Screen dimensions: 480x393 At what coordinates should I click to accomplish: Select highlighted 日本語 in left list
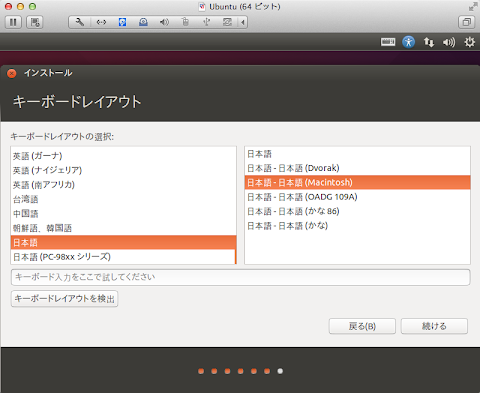point(123,242)
